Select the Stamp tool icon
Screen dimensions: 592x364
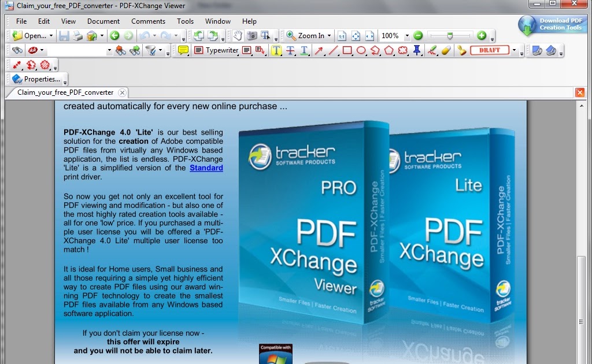[x=461, y=50]
